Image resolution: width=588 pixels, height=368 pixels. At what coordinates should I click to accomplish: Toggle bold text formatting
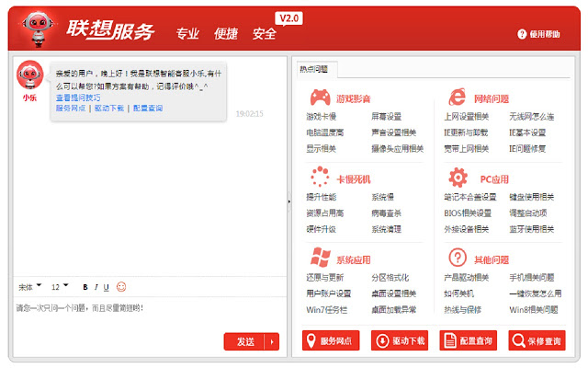tap(85, 287)
